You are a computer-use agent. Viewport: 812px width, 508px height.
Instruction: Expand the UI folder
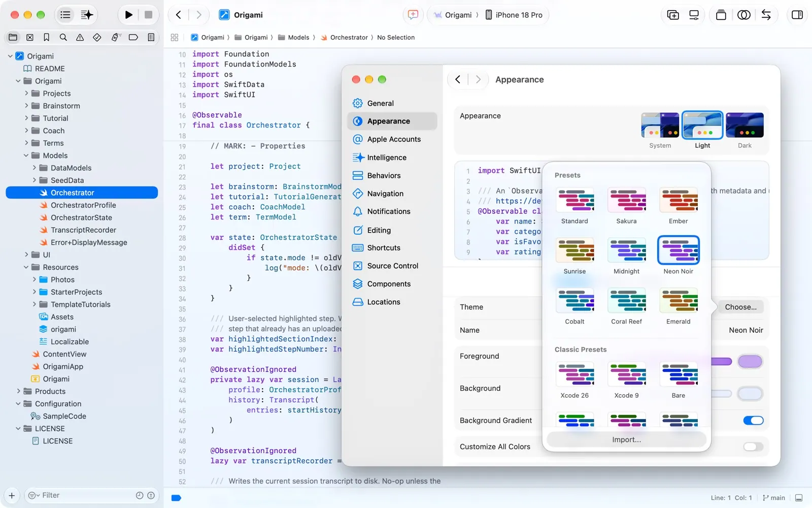coord(26,255)
